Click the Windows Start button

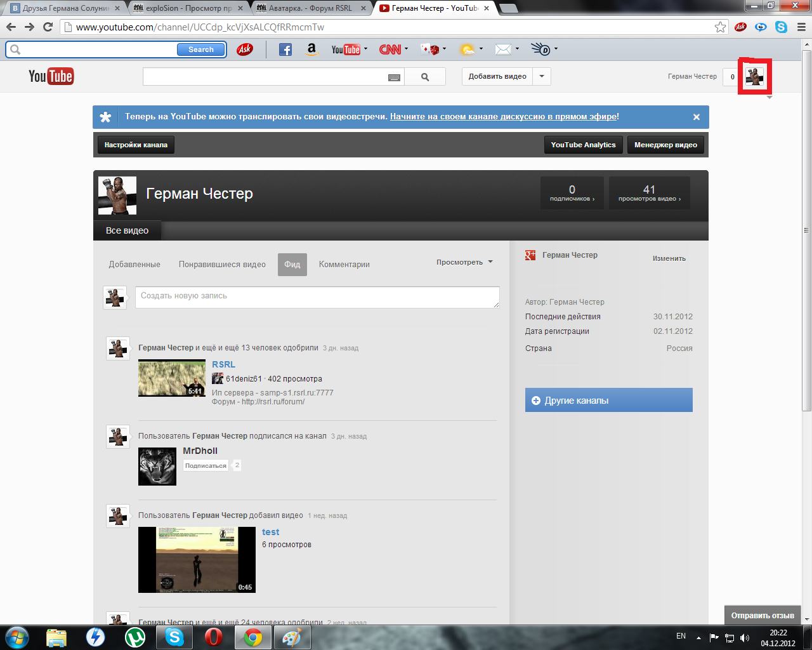pyautogui.click(x=16, y=637)
